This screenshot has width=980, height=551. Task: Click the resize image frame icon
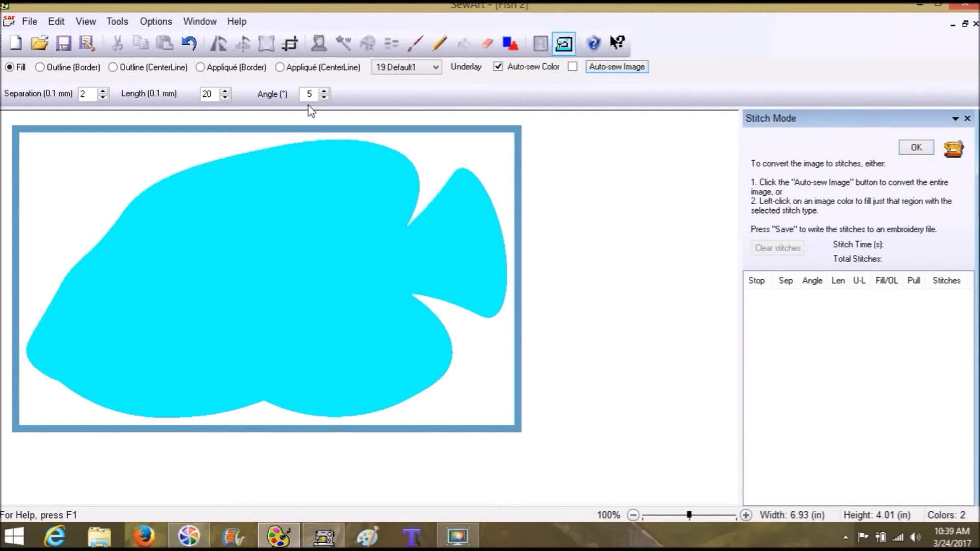266,43
